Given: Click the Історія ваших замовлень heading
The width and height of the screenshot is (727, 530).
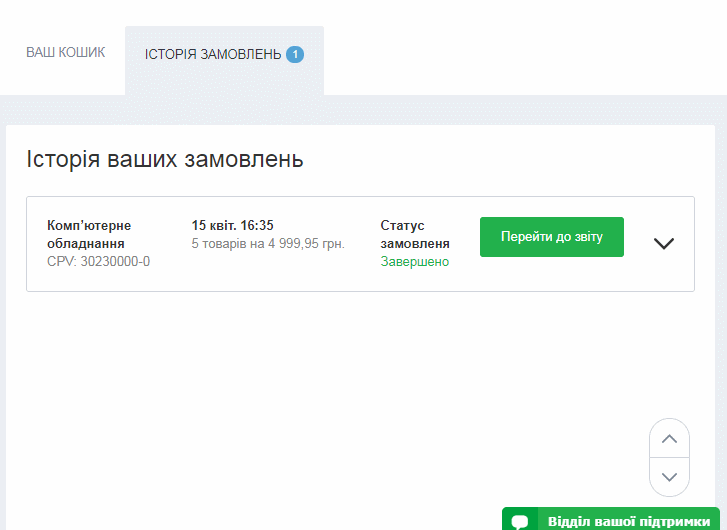Looking at the screenshot, I should 165,159.
